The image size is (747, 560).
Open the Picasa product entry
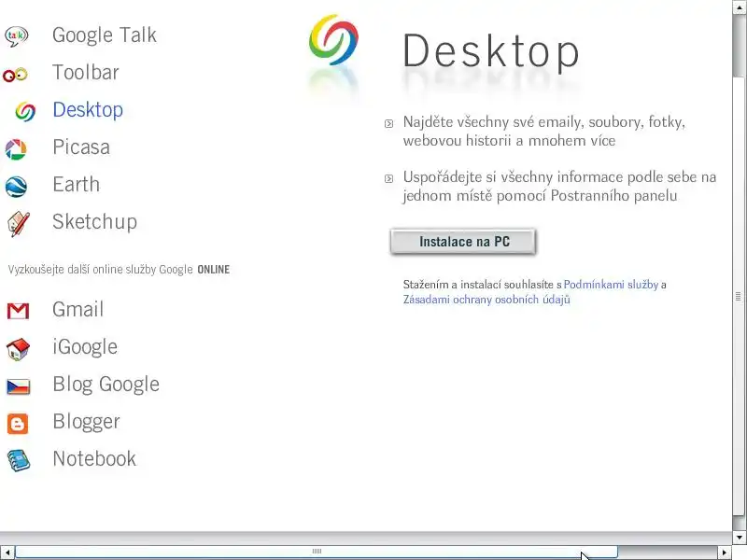point(81,147)
